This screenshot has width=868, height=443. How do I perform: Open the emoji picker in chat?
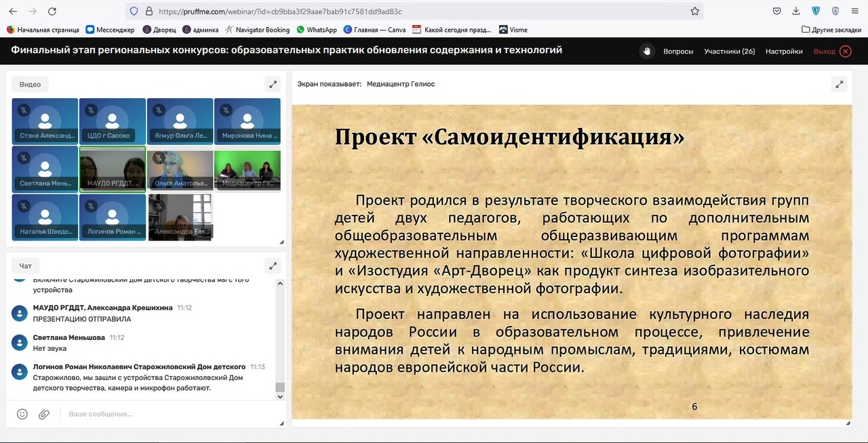coord(22,414)
